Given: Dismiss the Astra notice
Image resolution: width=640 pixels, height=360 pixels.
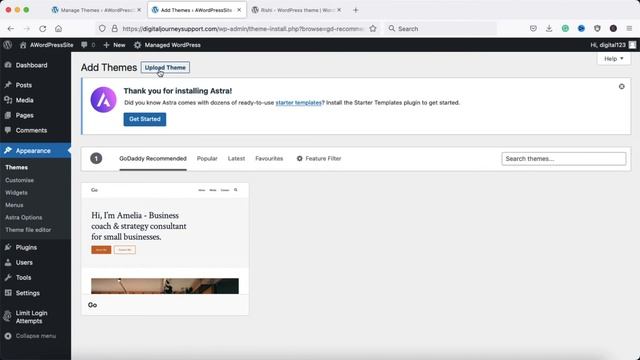Looking at the screenshot, I should click(x=621, y=87).
